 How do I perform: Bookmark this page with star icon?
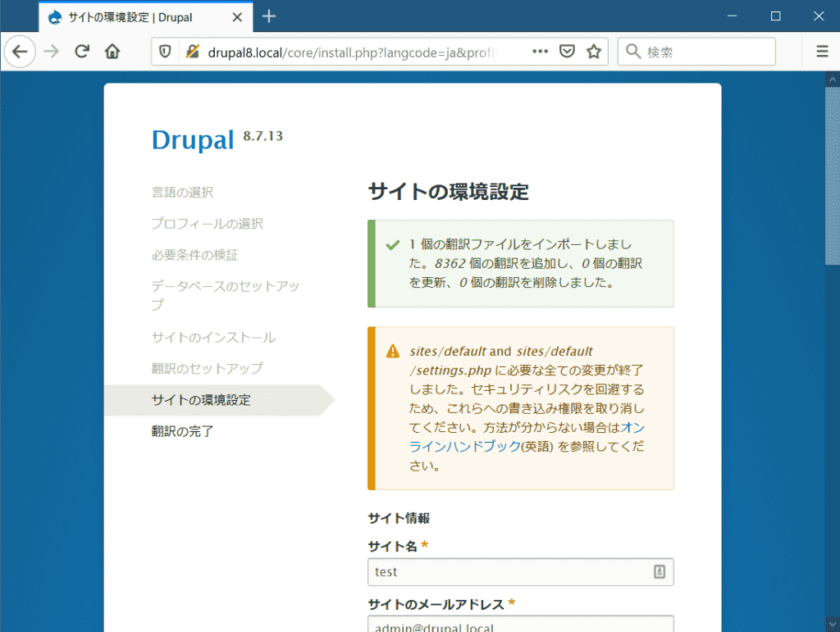point(594,52)
